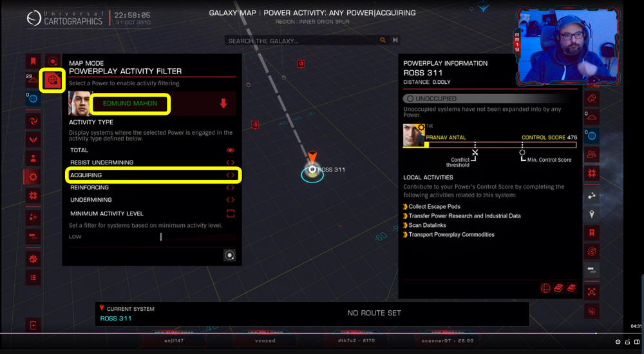
Task: Select the Powerplay globe map mode icon
Action: [53, 80]
